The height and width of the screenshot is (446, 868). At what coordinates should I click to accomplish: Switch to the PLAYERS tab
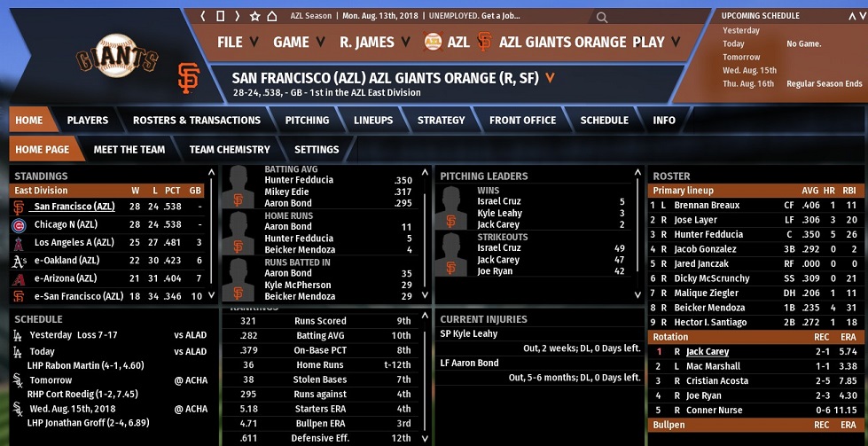(x=88, y=120)
